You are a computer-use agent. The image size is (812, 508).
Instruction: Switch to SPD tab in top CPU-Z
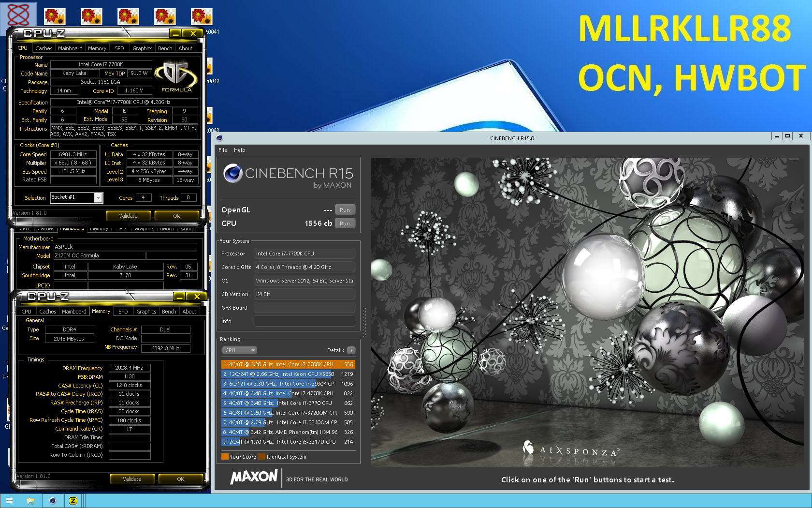tap(119, 48)
